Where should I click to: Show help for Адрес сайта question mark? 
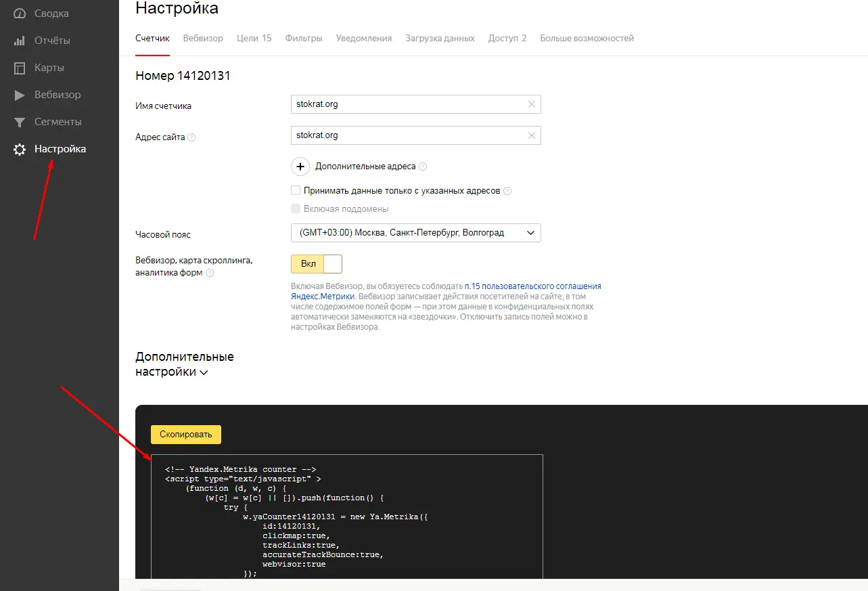coord(191,137)
